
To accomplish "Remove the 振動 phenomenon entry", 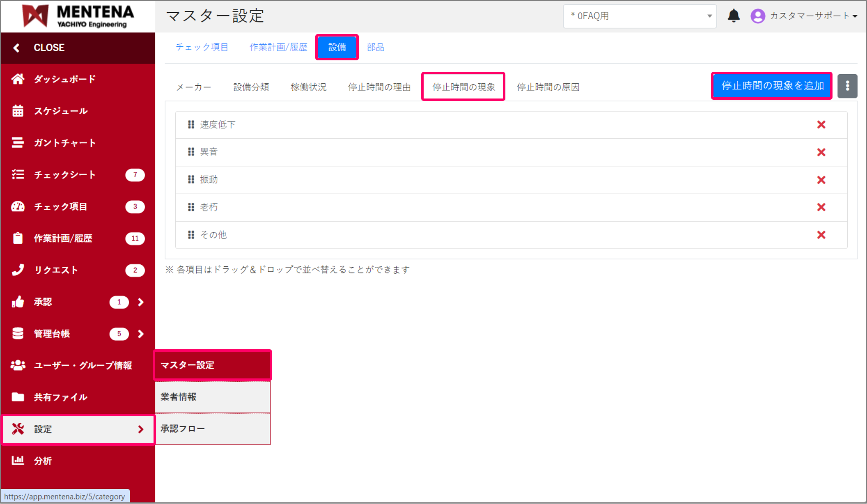I will (821, 180).
